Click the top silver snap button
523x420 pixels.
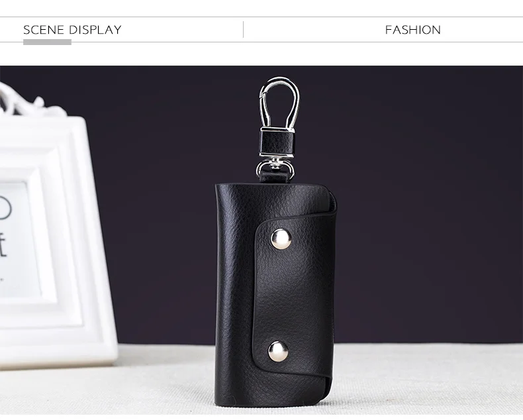click(281, 239)
